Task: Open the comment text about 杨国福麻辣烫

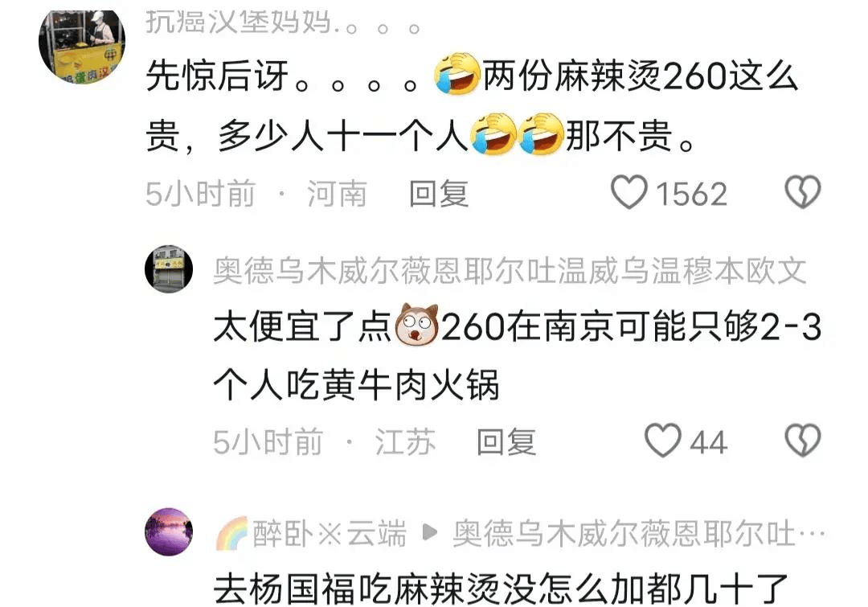Action: pos(501,589)
